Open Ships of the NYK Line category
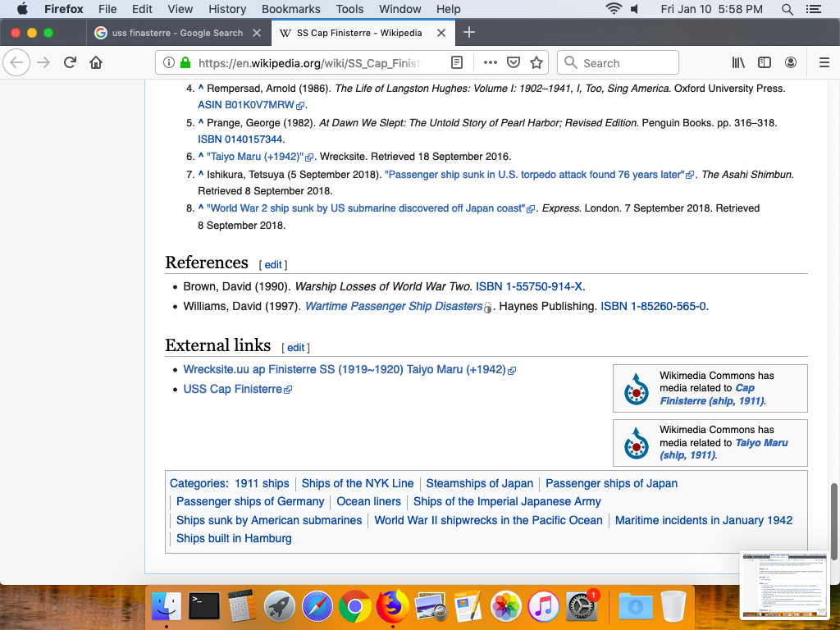 [357, 484]
